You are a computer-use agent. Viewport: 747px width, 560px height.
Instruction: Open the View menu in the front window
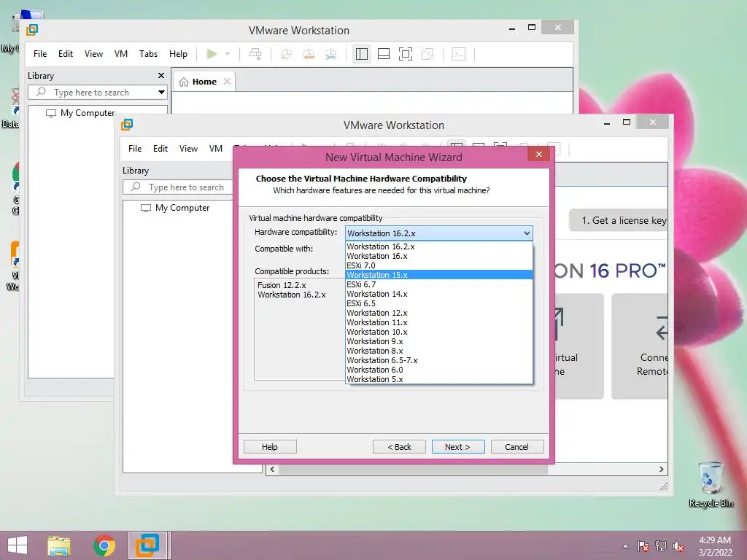188,149
